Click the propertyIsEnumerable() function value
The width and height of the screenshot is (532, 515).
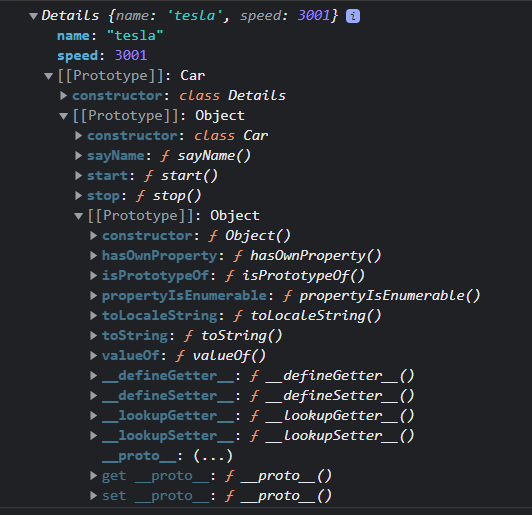[x=382, y=296]
